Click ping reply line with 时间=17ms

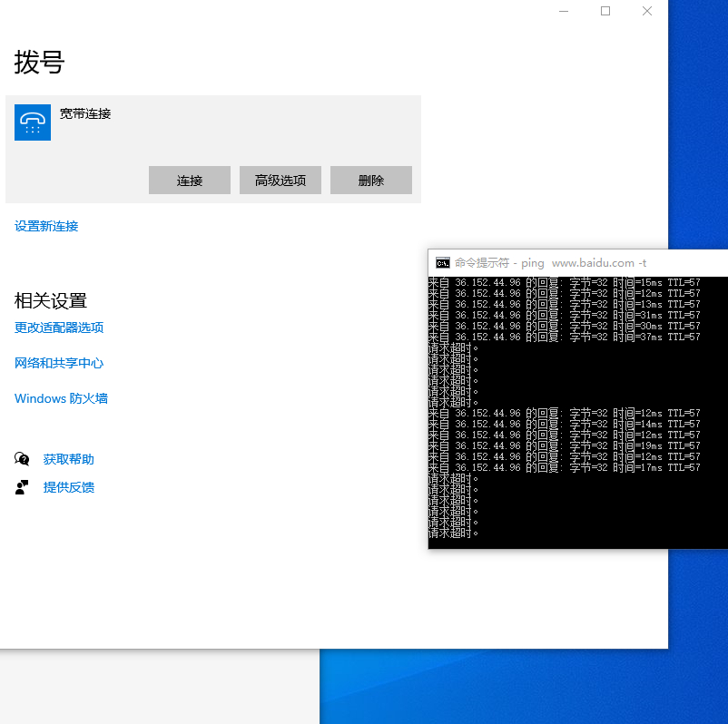564,467
